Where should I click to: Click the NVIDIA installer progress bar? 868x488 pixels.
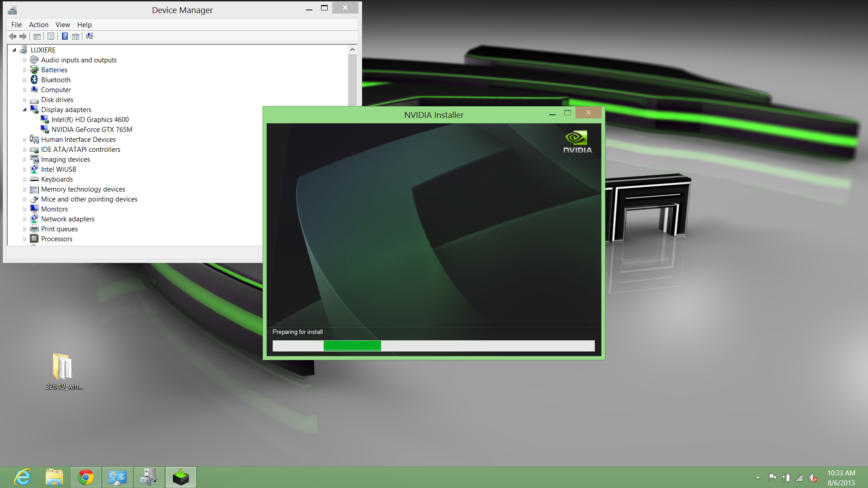tap(434, 346)
